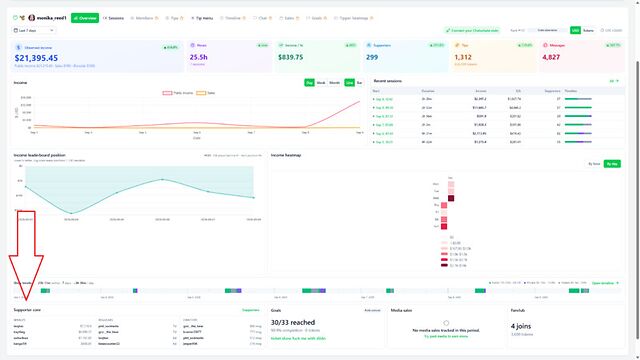Image resolution: width=640 pixels, height=360 pixels.
Task: Click the Tips card icon
Action: click(457, 45)
